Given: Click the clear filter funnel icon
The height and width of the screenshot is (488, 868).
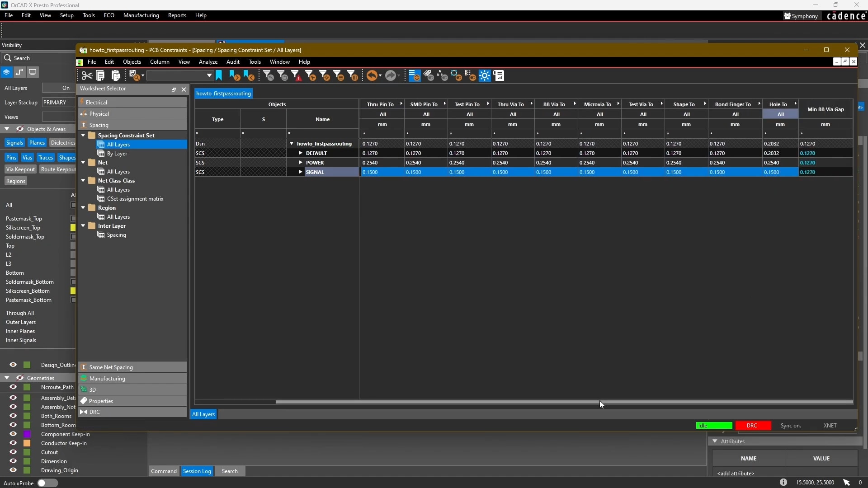Looking at the screenshot, I should (269, 75).
